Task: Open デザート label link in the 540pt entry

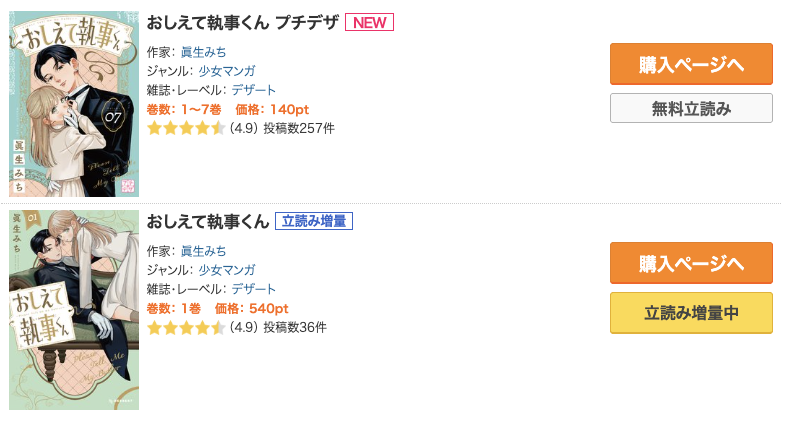Action: 254,288
